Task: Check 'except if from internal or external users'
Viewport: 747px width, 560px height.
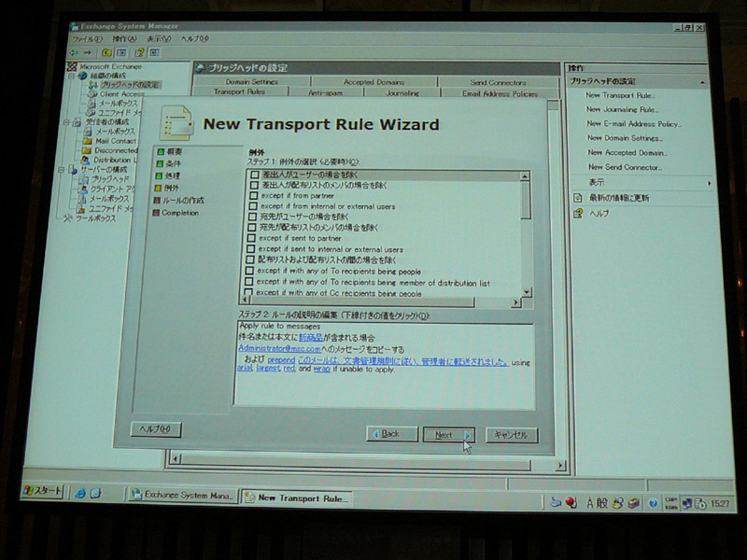Action: coord(253,206)
